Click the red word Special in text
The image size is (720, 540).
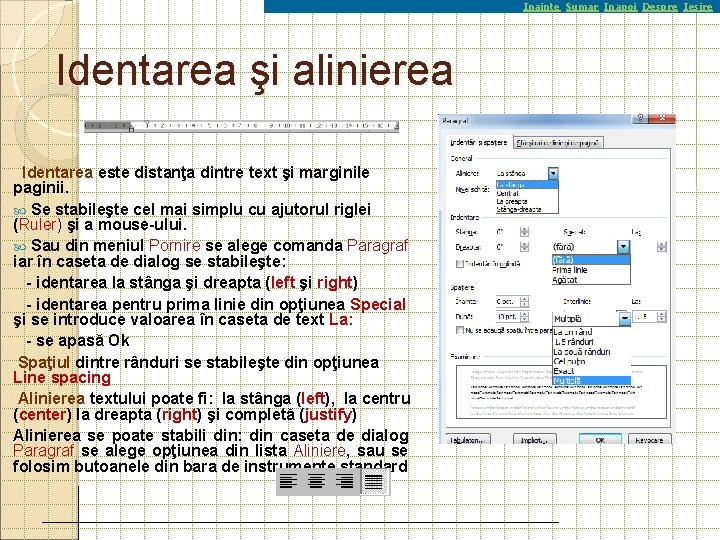point(378,304)
